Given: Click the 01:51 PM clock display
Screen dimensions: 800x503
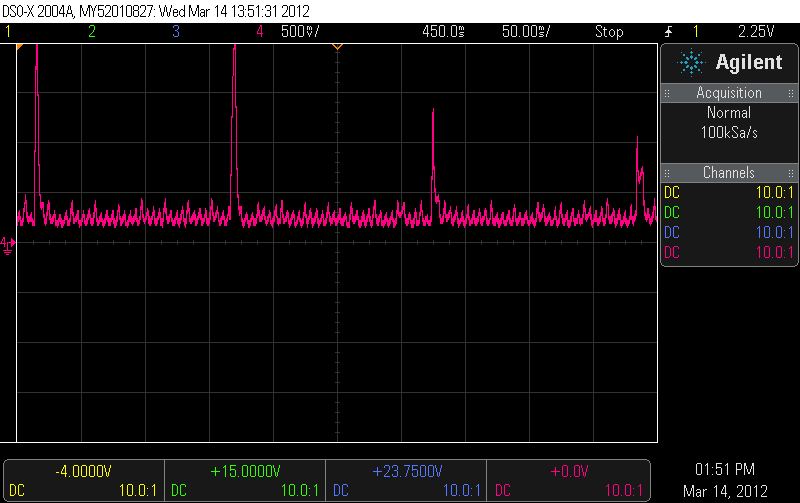Looking at the screenshot, I should (x=725, y=469).
